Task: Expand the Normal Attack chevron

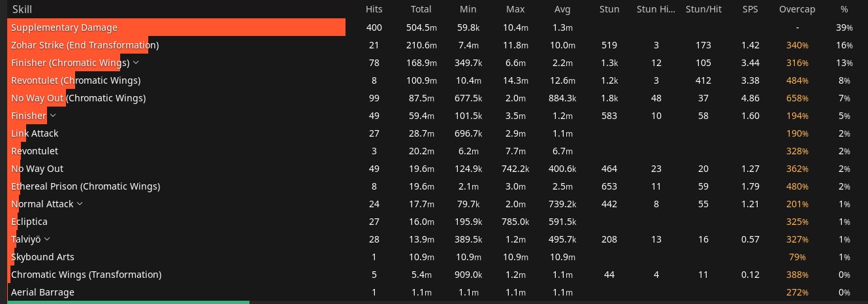Action: [80, 204]
